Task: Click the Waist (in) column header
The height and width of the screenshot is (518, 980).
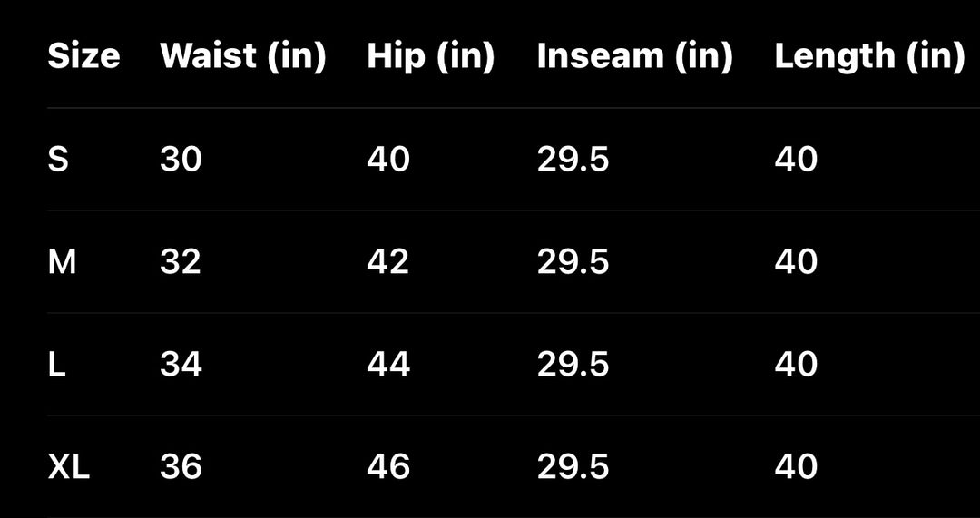Action: pyautogui.click(x=242, y=56)
